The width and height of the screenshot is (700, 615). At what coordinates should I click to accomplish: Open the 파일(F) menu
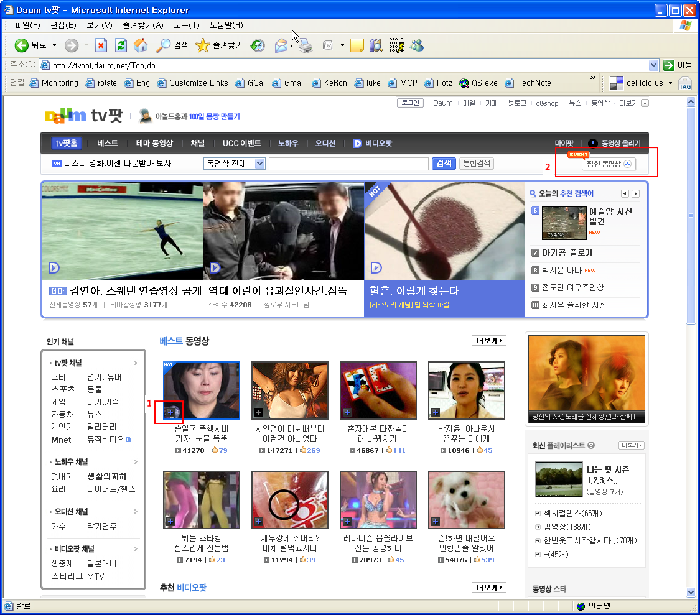27,25
